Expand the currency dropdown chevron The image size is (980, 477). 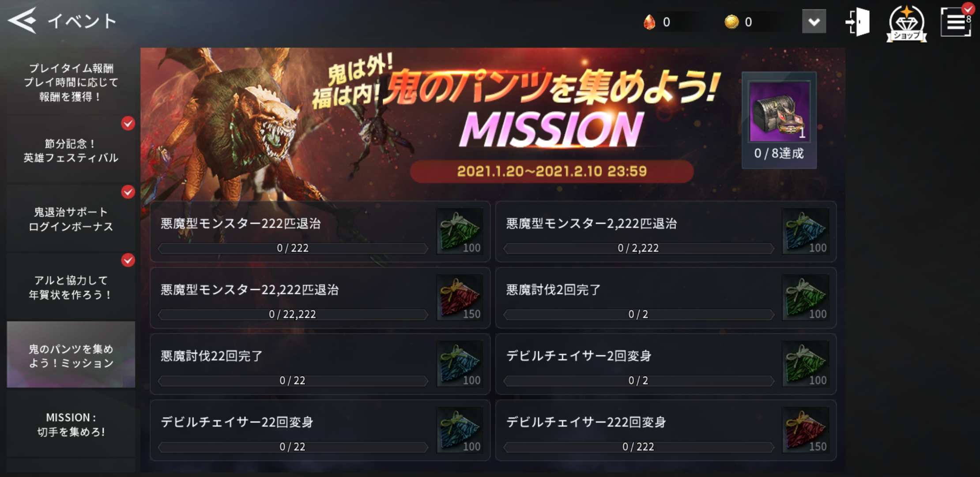pyautogui.click(x=814, y=22)
